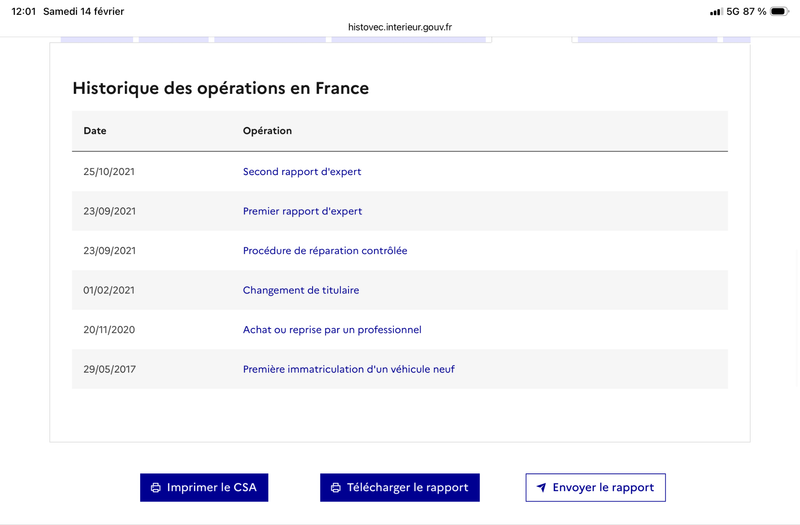
Task: Select Achat ou reprise par un professionnel
Action: (x=332, y=330)
